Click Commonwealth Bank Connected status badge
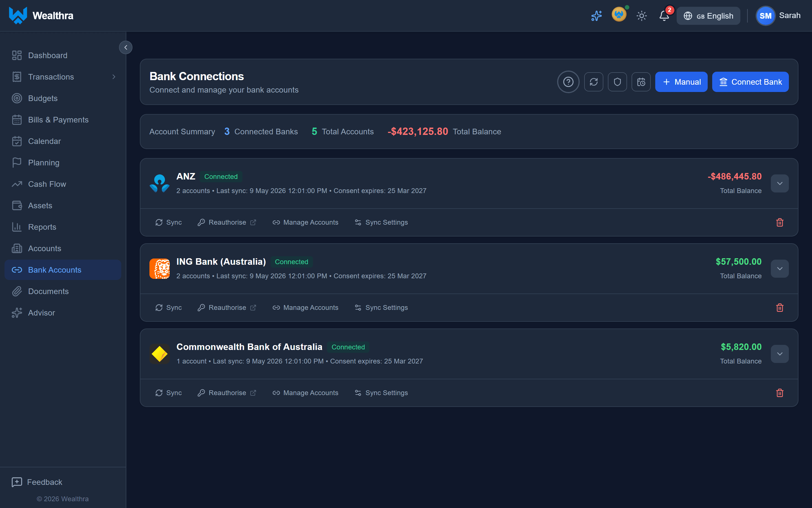The width and height of the screenshot is (812, 508). pos(348,347)
